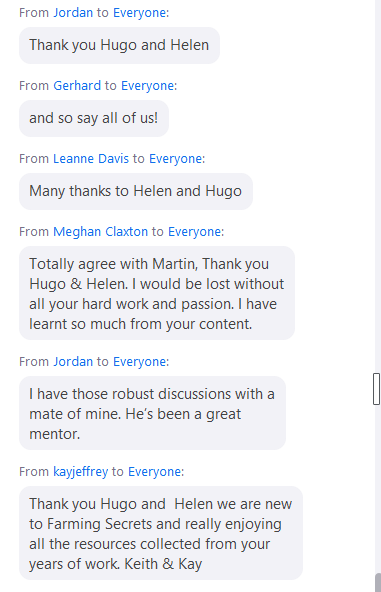Click Everyone recipient next to Leanne Davis
The height and width of the screenshot is (592, 381).
[176, 158]
